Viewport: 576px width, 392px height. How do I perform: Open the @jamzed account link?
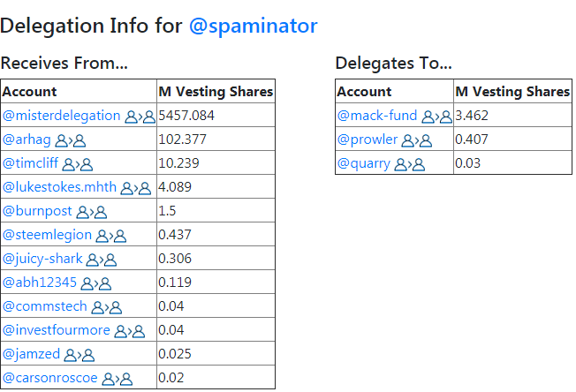tap(32, 355)
